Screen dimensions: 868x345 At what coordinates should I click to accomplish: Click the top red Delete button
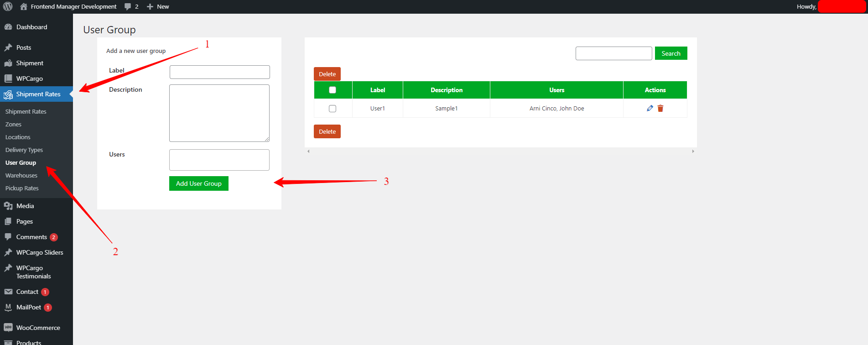327,74
